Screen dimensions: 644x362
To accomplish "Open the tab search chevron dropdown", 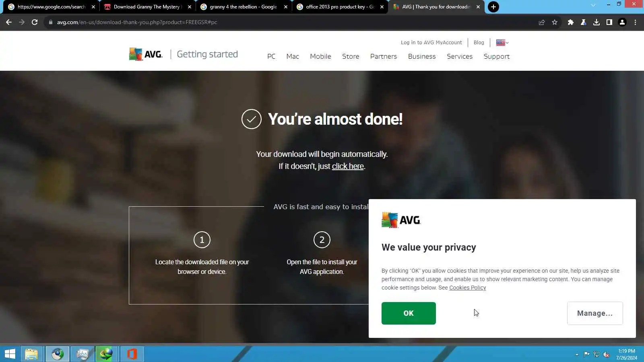I will tap(593, 5).
